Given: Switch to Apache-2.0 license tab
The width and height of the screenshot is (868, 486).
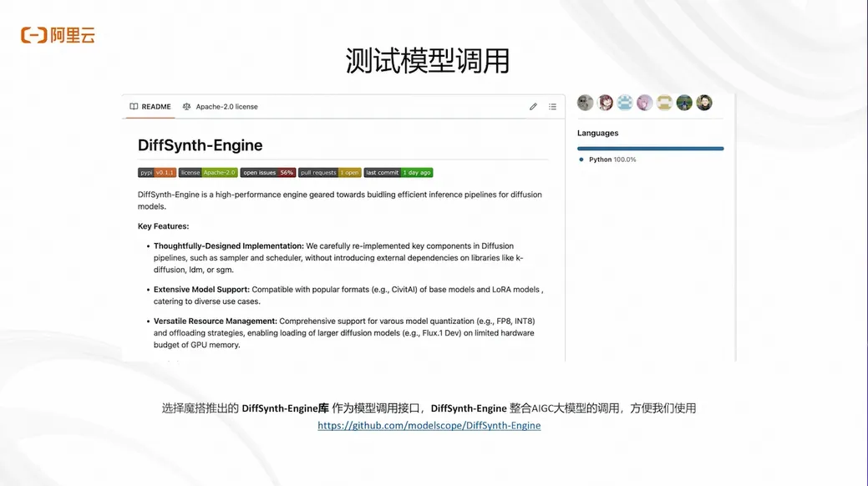Looking at the screenshot, I should pos(221,106).
